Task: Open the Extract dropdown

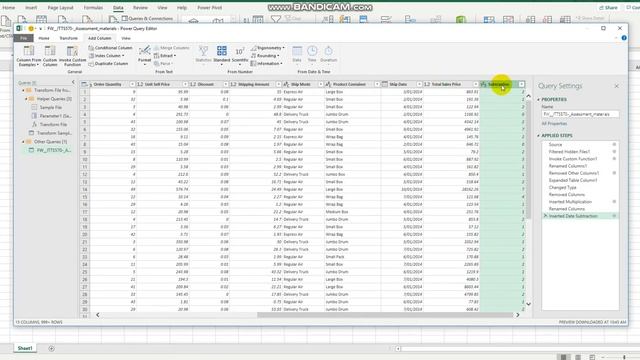Action: coord(165,56)
